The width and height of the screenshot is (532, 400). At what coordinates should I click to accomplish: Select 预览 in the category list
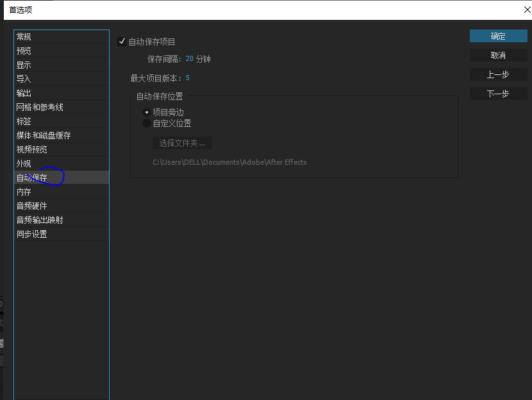(62, 51)
